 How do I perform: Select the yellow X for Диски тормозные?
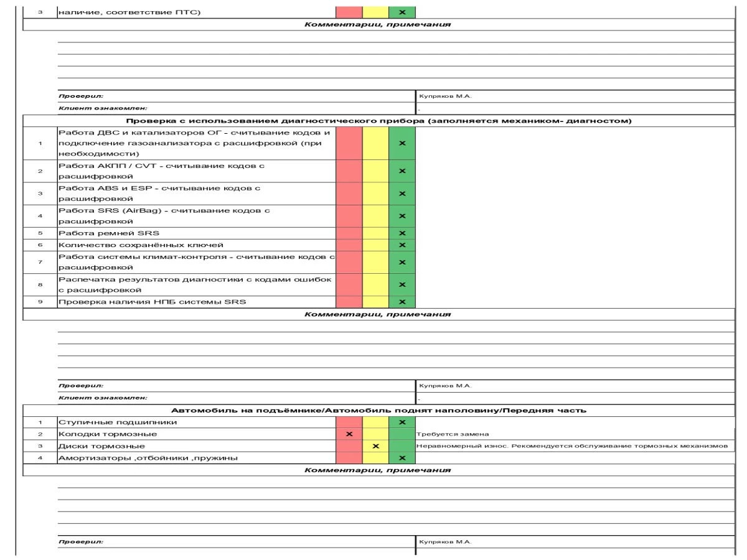point(375,446)
